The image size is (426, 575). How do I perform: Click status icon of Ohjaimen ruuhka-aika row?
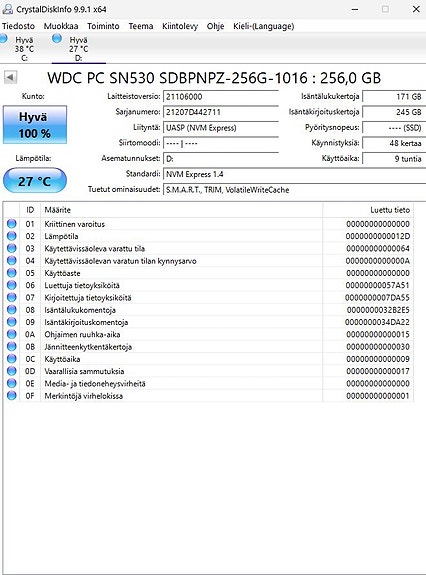tap(12, 334)
